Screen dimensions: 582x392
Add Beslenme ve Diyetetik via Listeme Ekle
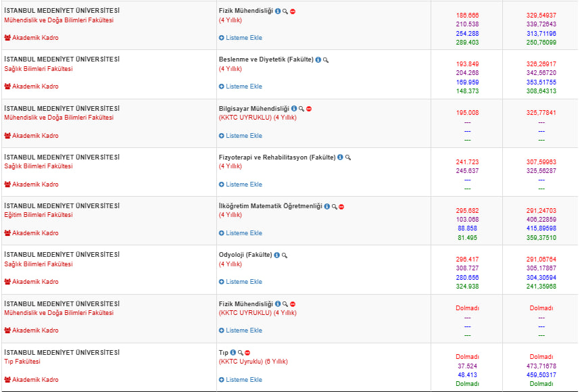[241, 87]
